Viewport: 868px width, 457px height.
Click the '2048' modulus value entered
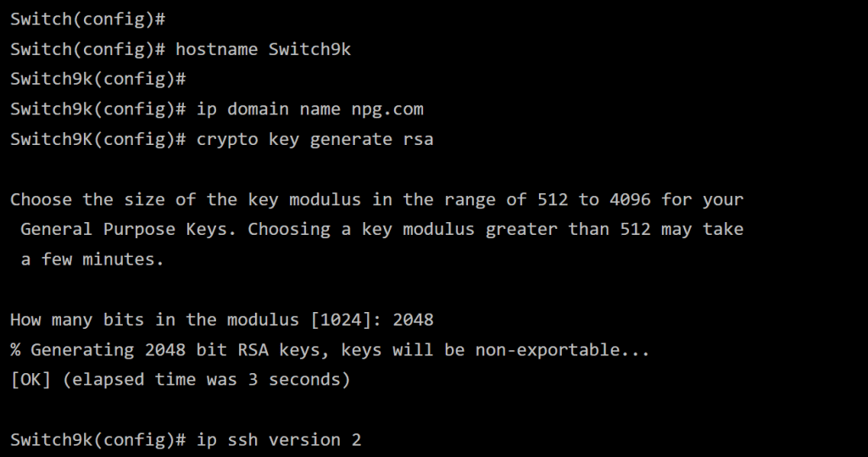413,320
